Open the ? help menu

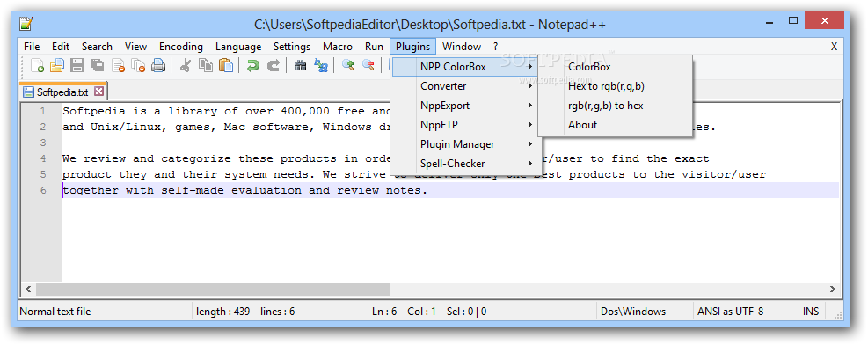pyautogui.click(x=495, y=47)
